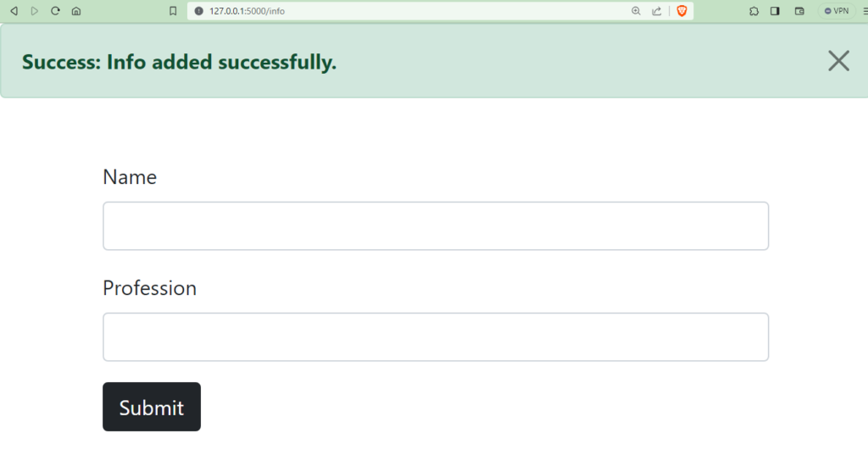The image size is (868, 450).
Task: Click the Profession field label
Action: pyautogui.click(x=149, y=288)
